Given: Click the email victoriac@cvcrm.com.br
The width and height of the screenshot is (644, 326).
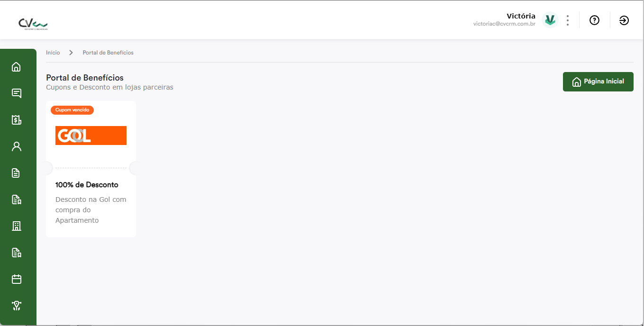Looking at the screenshot, I should click(x=504, y=24).
